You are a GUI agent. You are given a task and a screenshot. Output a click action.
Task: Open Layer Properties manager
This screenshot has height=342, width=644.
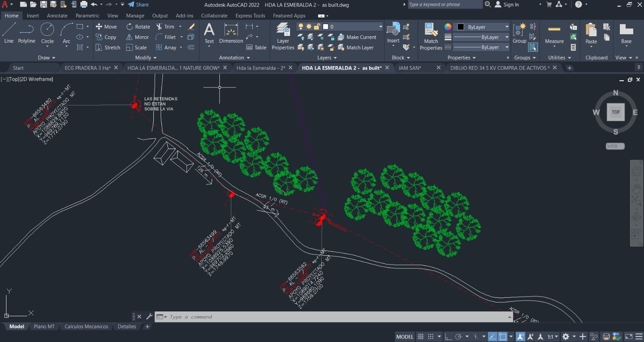(x=283, y=36)
